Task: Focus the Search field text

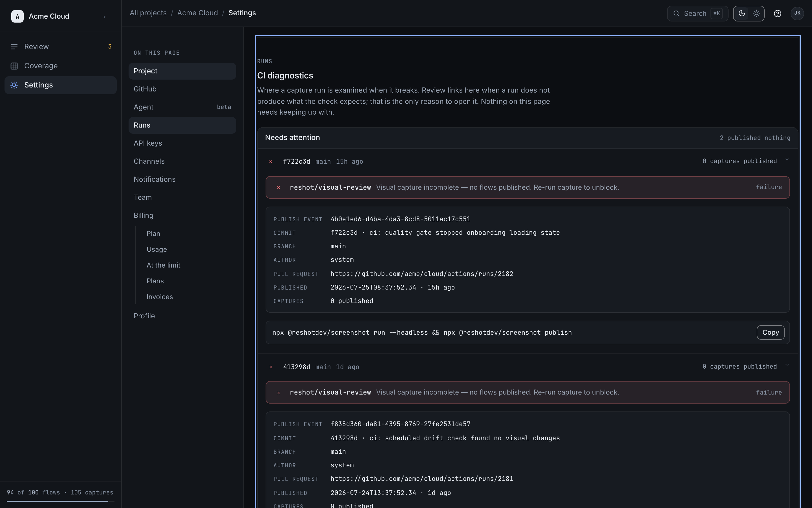Action: tap(695, 14)
